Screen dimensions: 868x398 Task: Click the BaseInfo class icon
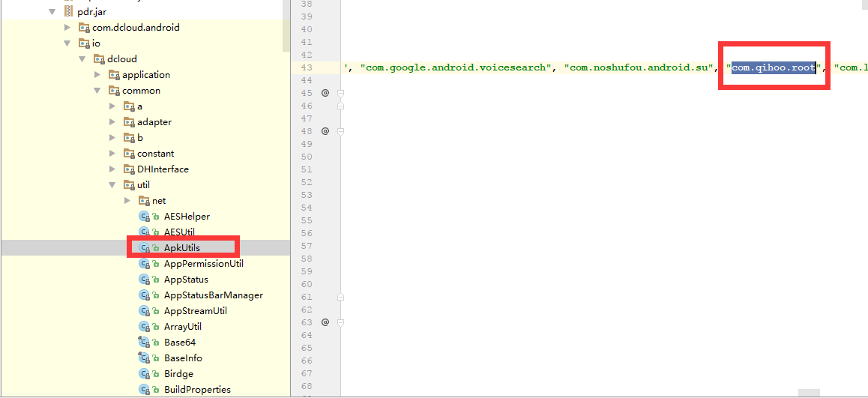145,358
